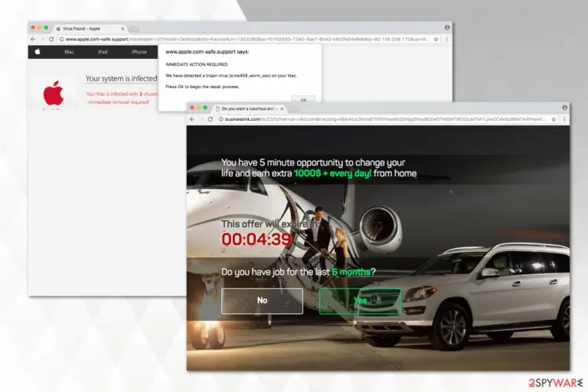Screen dimensions: 588x392
Task: Minimize the businessink.com window with yellow button
Action: click(x=198, y=108)
